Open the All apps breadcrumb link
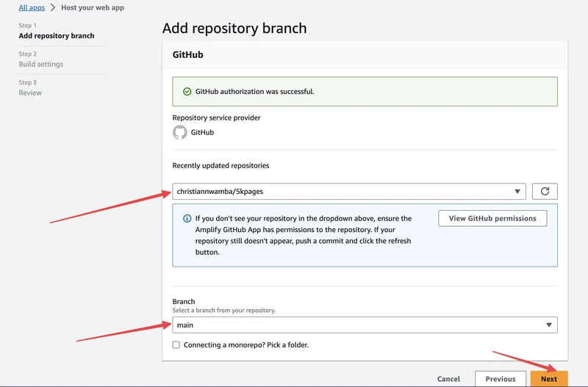 coord(32,7)
